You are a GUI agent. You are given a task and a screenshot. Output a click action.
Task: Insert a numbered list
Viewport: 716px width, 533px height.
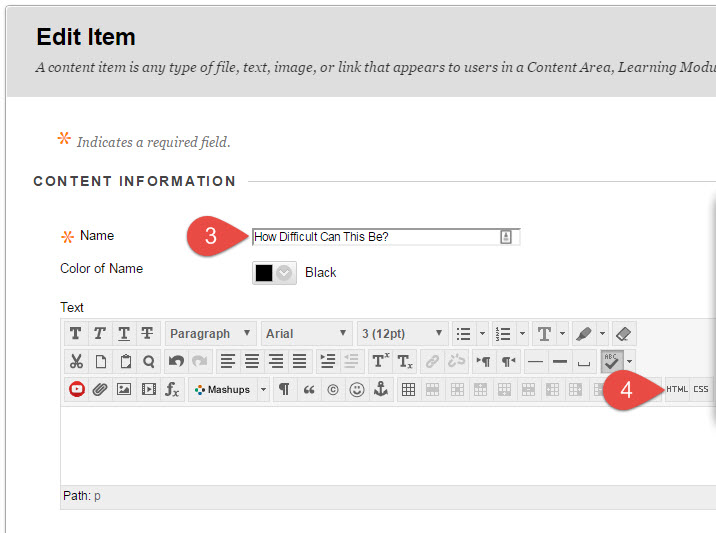503,333
